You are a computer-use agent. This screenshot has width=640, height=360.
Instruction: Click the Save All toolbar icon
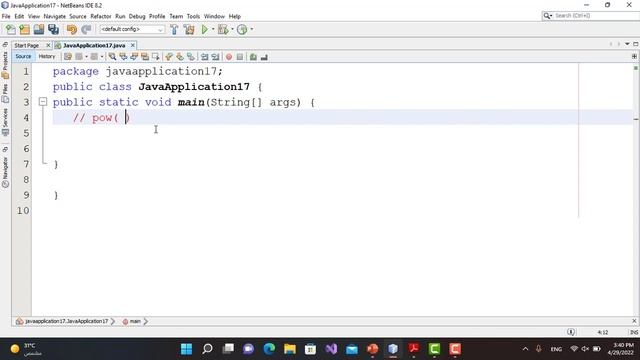click(53, 29)
